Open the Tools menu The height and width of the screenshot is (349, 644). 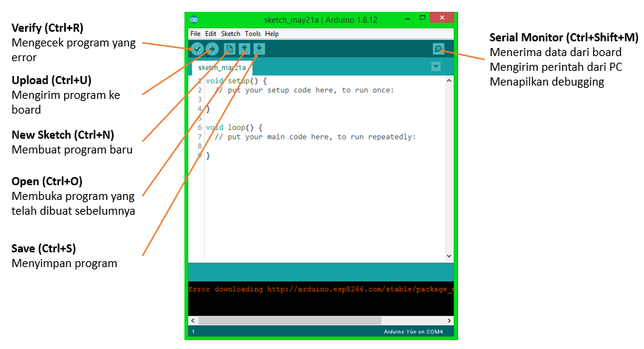(252, 34)
